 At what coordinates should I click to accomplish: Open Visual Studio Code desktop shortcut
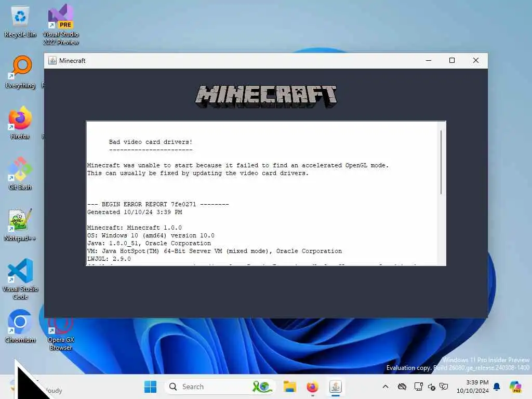click(x=20, y=279)
